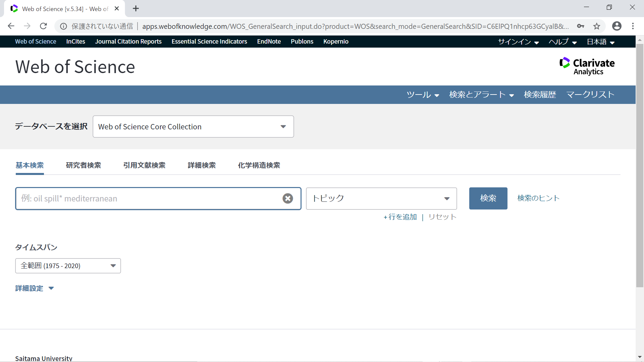This screenshot has height=362, width=644.
Task: Open the 日本語 language dropdown
Action: click(x=600, y=42)
